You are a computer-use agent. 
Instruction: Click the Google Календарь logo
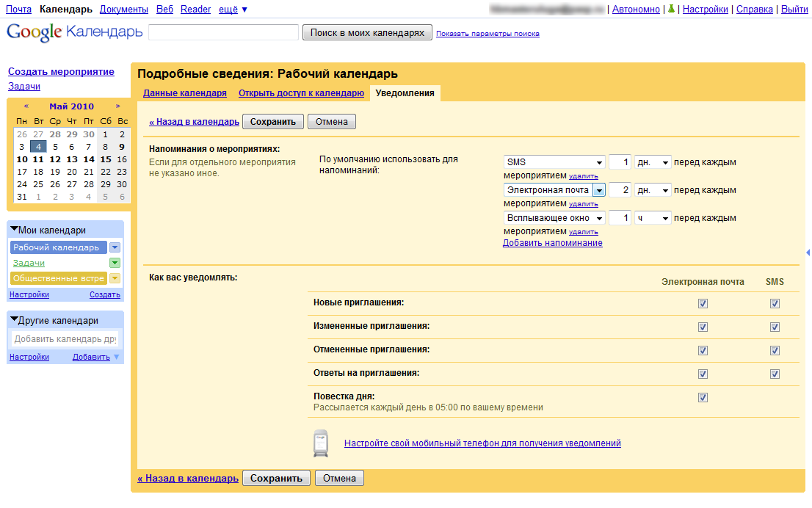74,33
